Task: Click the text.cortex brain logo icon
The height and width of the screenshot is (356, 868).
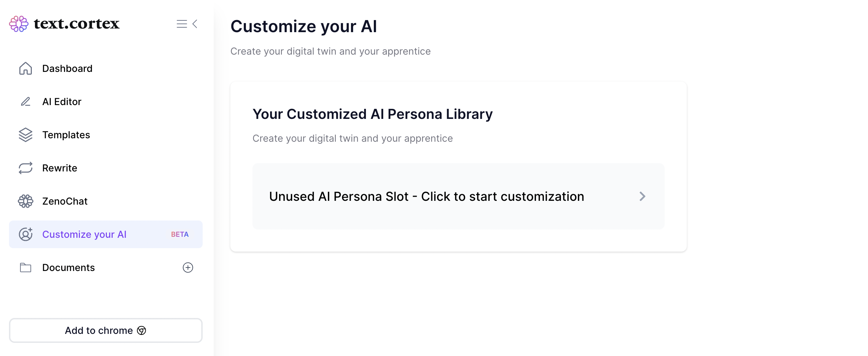Action: tap(19, 24)
